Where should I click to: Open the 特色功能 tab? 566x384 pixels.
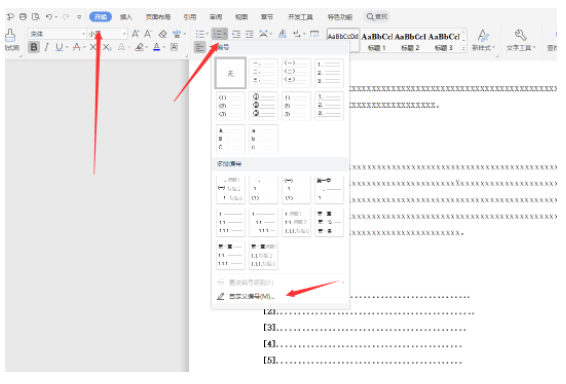340,17
